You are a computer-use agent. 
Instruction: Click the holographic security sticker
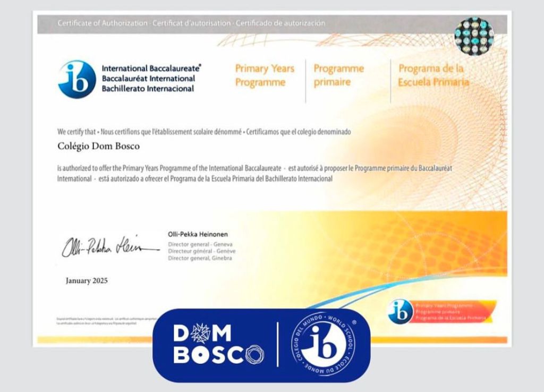pyautogui.click(x=474, y=36)
